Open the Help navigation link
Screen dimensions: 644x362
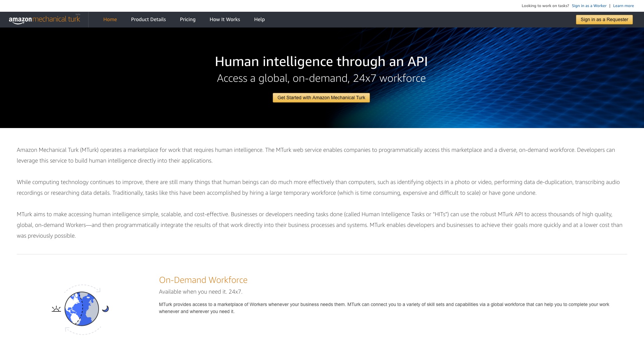259,19
